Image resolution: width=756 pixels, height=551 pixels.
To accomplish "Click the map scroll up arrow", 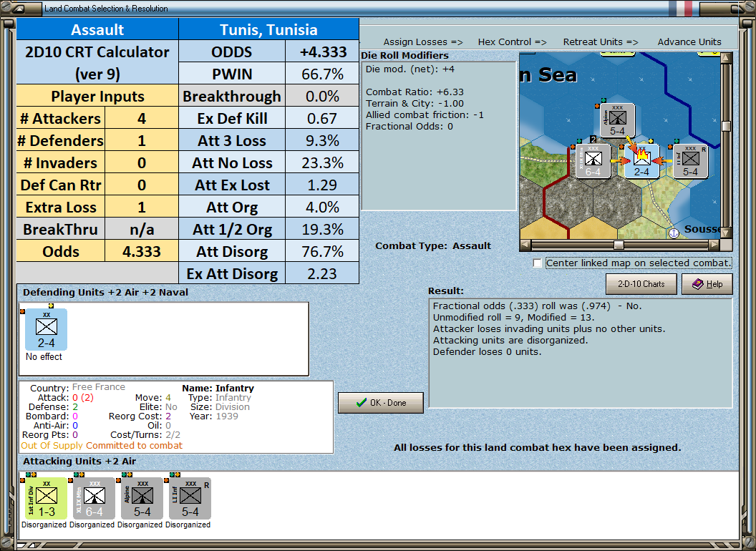I will [726, 59].
